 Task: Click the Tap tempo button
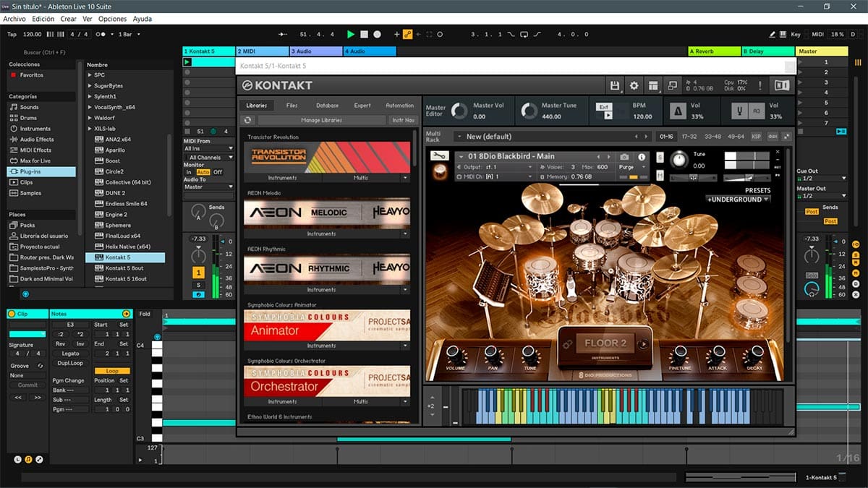[12, 34]
